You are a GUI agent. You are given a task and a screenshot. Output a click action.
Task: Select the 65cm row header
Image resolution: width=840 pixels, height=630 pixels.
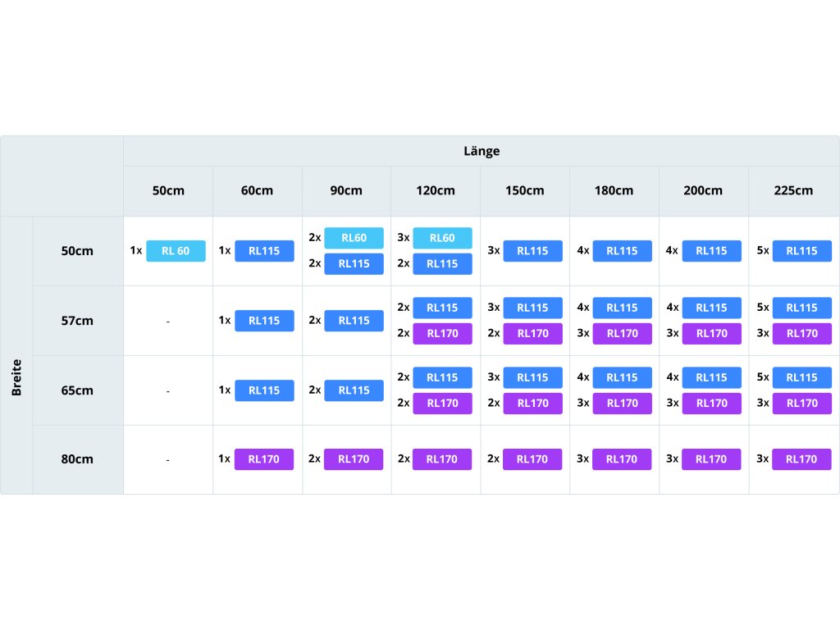77,390
